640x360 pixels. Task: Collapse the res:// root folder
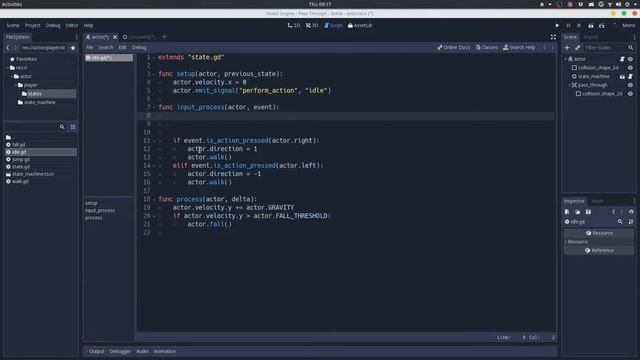(8, 68)
